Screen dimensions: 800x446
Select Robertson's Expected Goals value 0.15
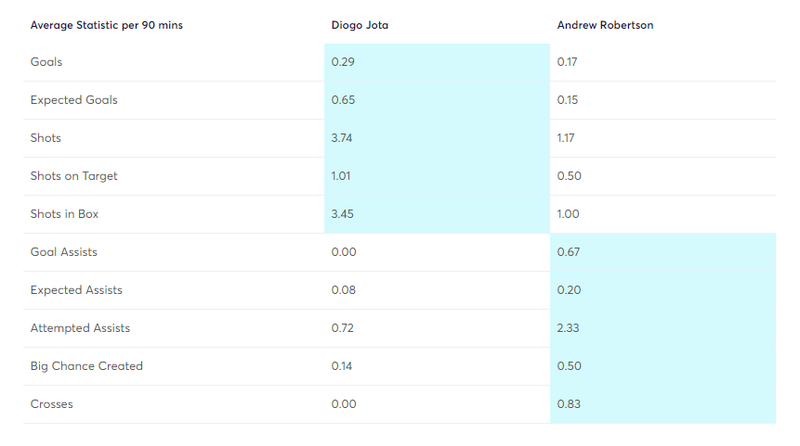(x=567, y=100)
